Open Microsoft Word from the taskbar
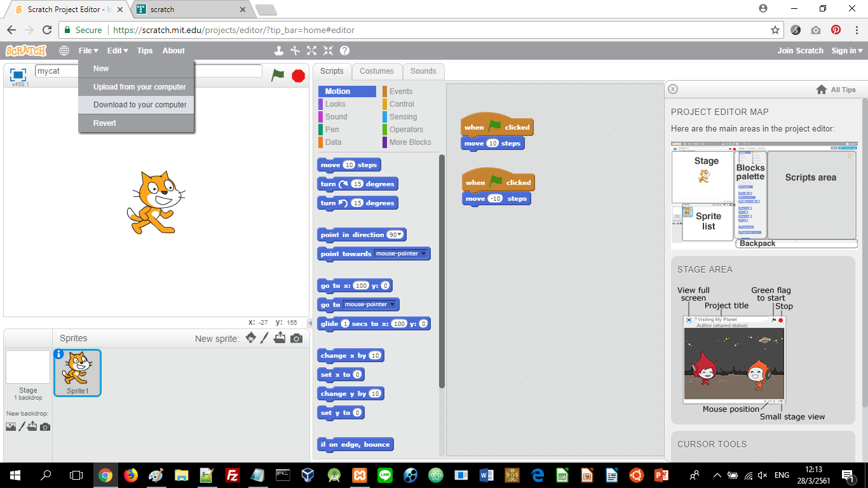The width and height of the screenshot is (868, 488). 487,475
